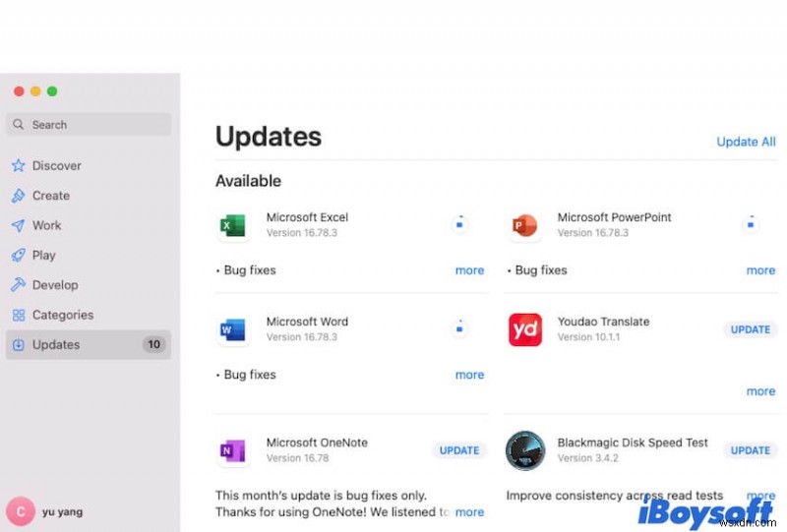787x532 pixels.
Task: Click the Work paper plane icon
Action: pos(19,225)
